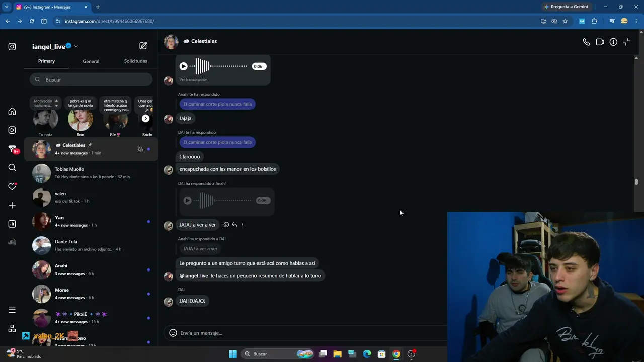This screenshot has height=362, width=644.
Task: Open the Meta apps grid icon
Action: tap(12, 328)
